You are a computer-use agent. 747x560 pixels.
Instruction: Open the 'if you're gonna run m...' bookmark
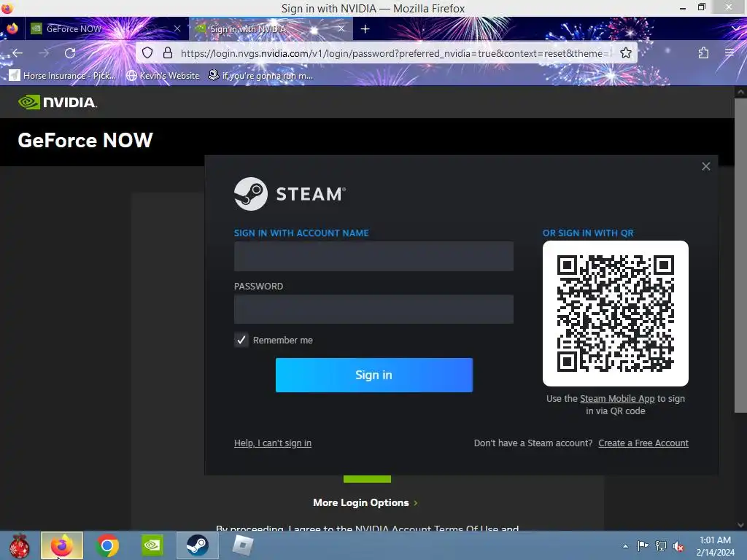[260, 75]
